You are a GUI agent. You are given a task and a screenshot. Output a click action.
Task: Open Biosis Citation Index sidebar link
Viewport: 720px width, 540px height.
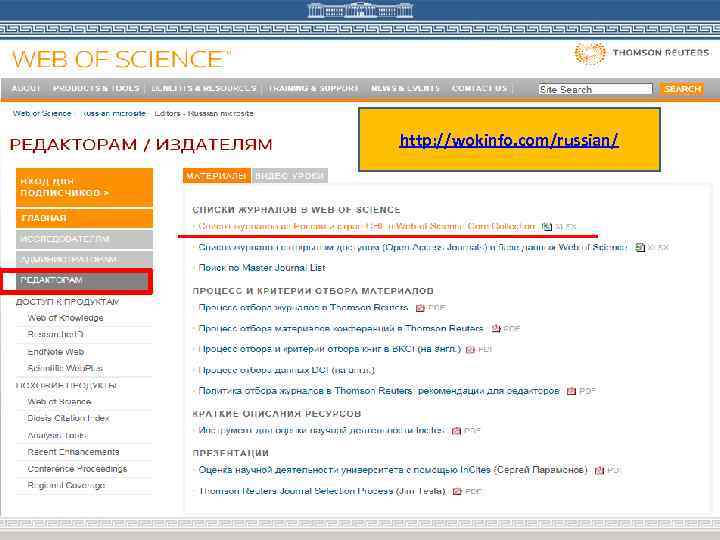68,418
